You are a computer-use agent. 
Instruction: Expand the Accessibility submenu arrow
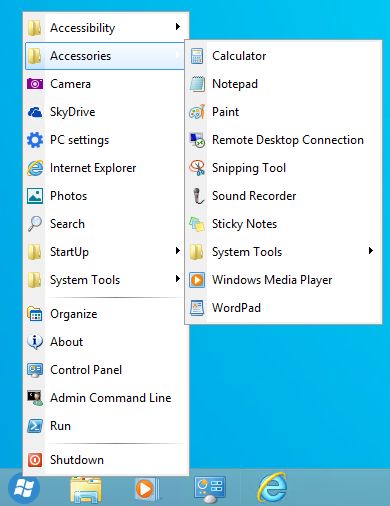(178, 27)
